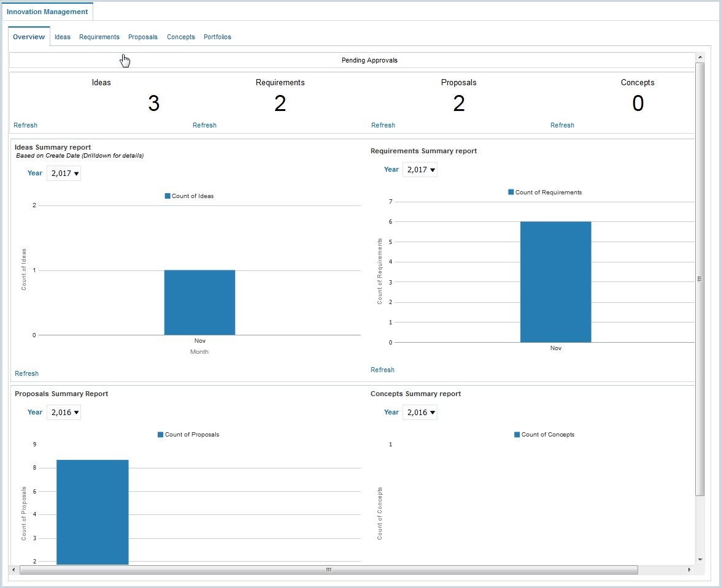This screenshot has width=721, height=588.
Task: Switch to the Ideas tab
Action: pos(62,37)
